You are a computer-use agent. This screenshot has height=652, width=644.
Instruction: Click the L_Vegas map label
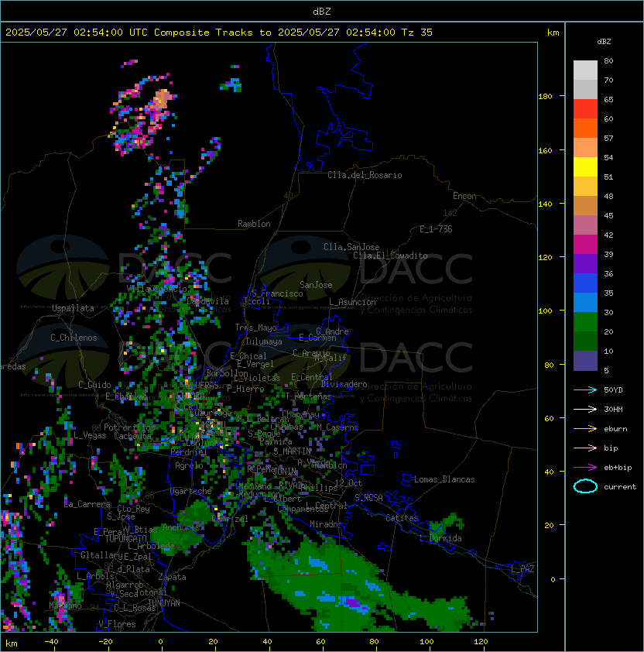click(90, 435)
